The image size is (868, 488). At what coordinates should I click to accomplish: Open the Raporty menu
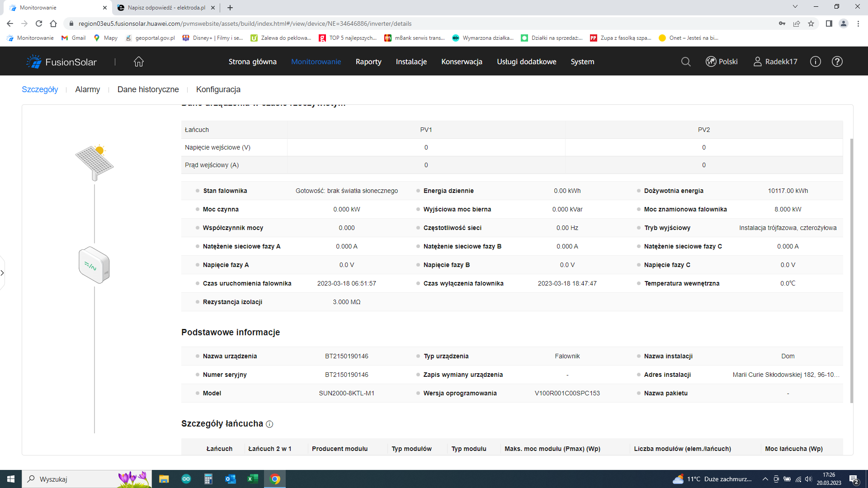(368, 61)
